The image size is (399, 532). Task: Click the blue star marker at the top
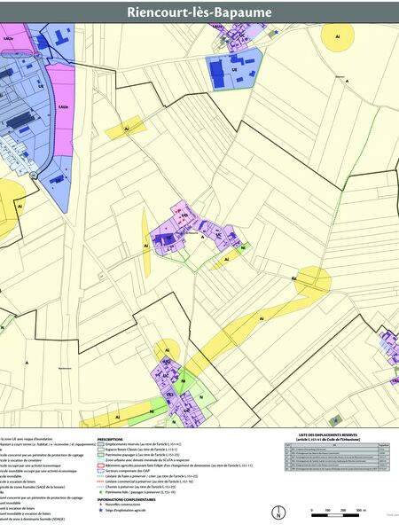click(277, 32)
